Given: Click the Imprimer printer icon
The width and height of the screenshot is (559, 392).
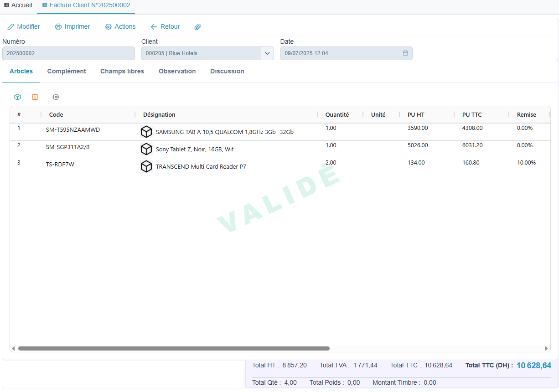Looking at the screenshot, I should coord(58,26).
